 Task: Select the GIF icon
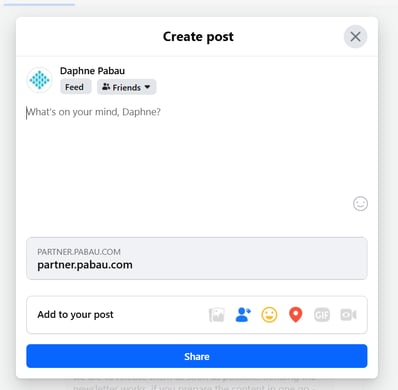click(x=322, y=315)
